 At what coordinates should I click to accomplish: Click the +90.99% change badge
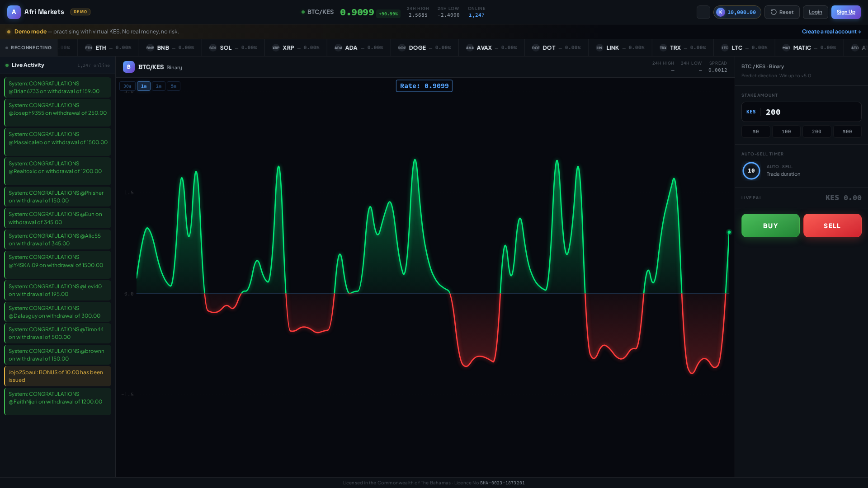click(x=388, y=14)
